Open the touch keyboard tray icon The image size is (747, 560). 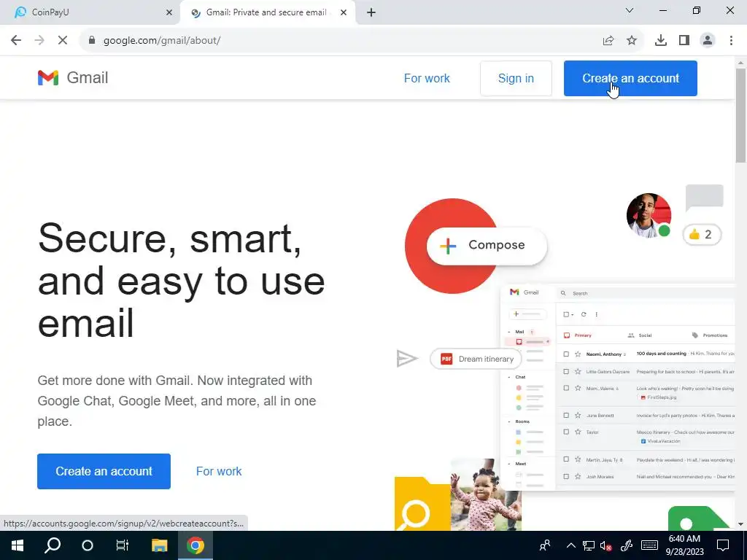[649, 545]
